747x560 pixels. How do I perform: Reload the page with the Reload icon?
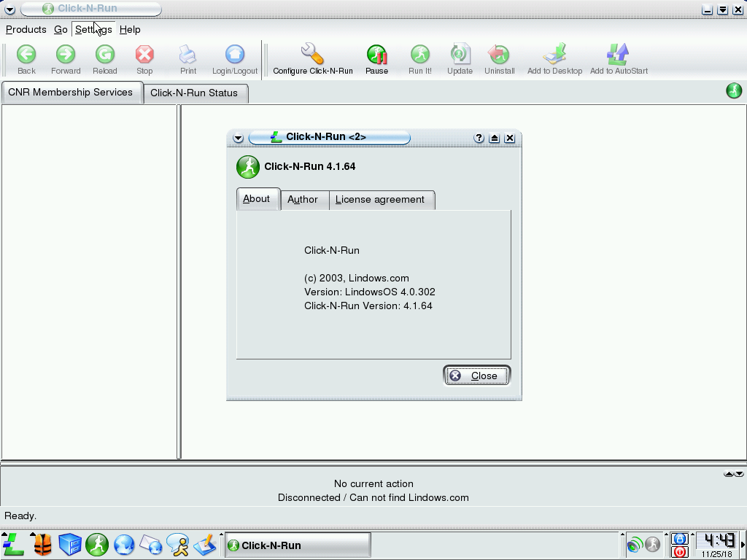click(104, 54)
